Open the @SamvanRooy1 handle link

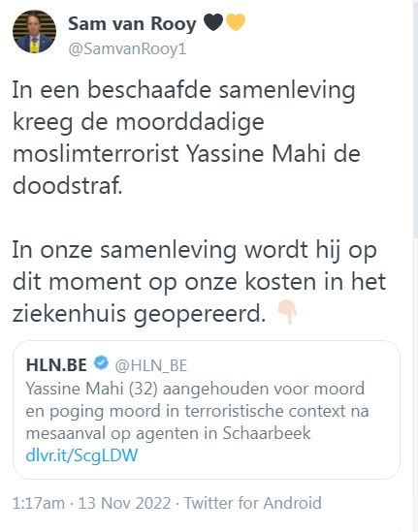pos(127,48)
